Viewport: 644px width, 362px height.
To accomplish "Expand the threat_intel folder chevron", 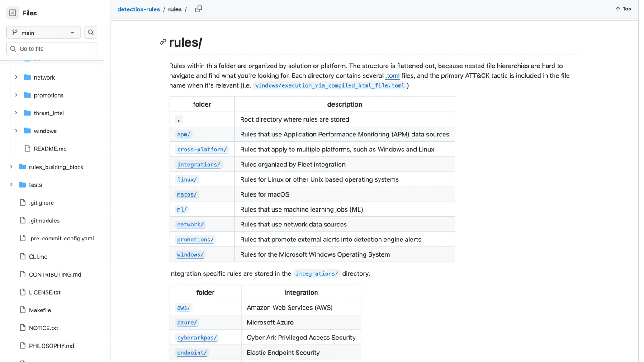I will [x=16, y=113].
